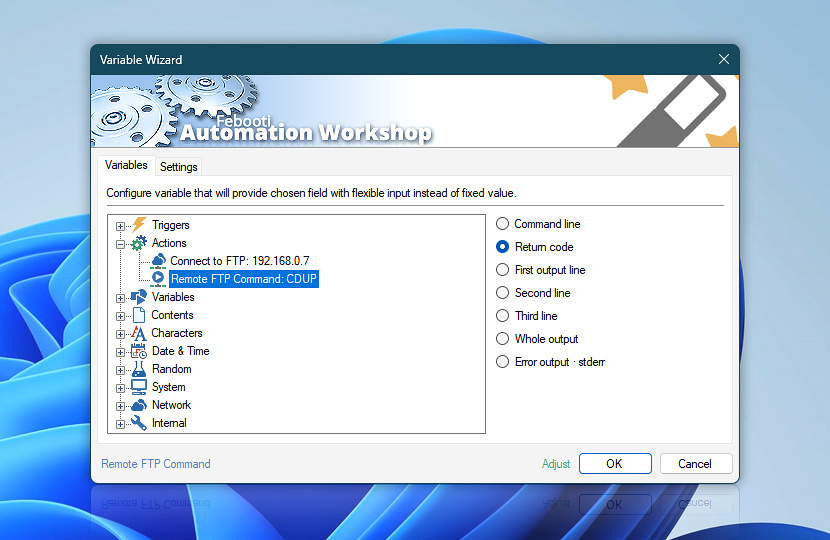Collapse the Actions tree node
This screenshot has width=830, height=540.
click(x=120, y=245)
